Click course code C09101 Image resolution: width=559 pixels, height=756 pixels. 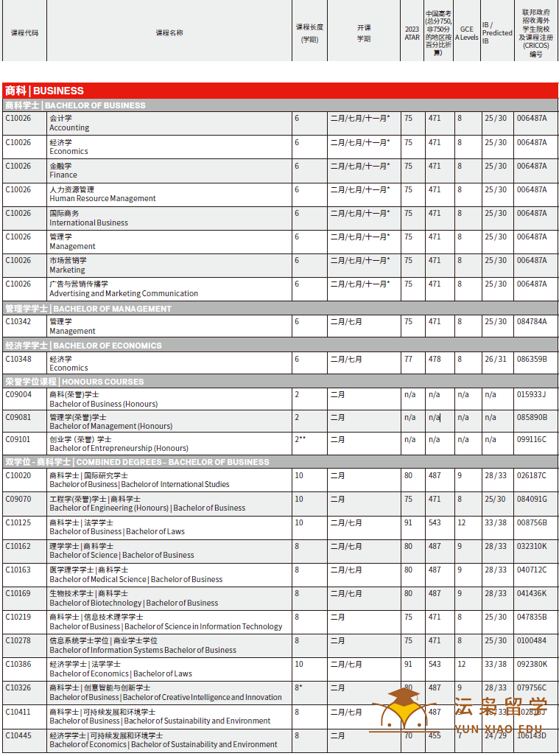(x=18, y=439)
